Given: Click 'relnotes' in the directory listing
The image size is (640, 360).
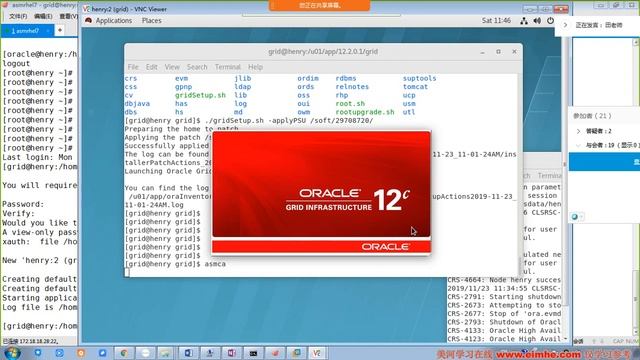Looking at the screenshot, I should point(352,87).
